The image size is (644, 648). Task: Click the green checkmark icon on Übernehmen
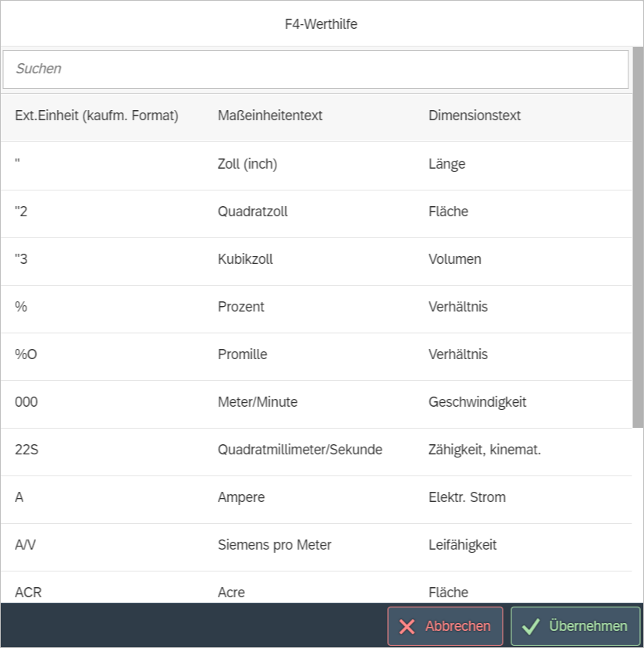531,626
